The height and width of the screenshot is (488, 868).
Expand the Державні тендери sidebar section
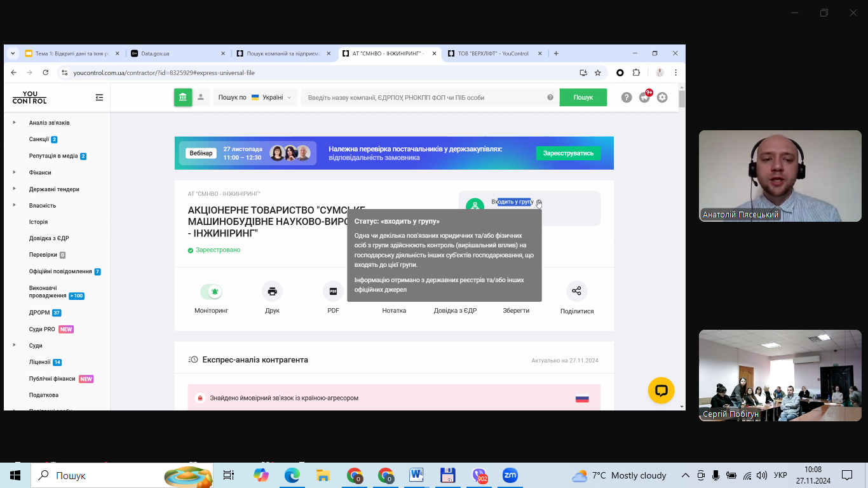tap(54, 189)
